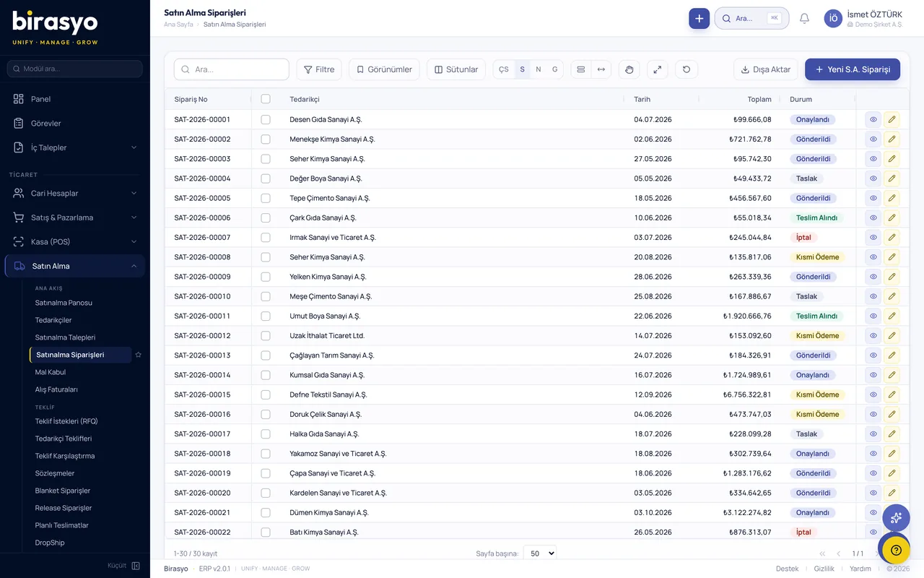View order SAT-2026-00001 using eye icon
Image resolution: width=924 pixels, height=578 pixels.
click(873, 119)
